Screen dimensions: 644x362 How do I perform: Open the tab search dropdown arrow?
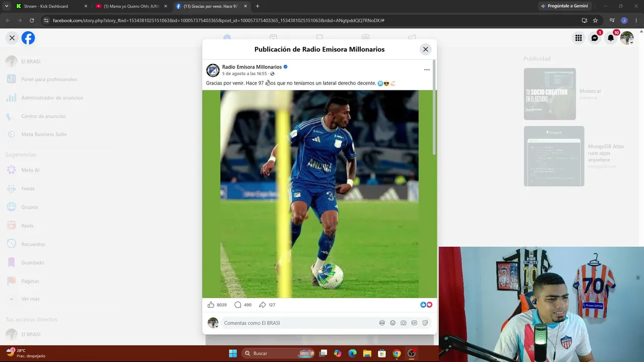click(x=6, y=6)
